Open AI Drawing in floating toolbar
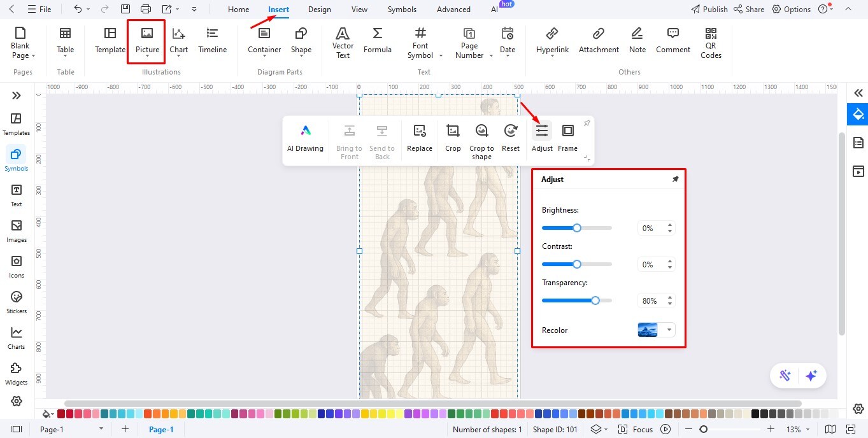868x438 pixels. [305, 138]
